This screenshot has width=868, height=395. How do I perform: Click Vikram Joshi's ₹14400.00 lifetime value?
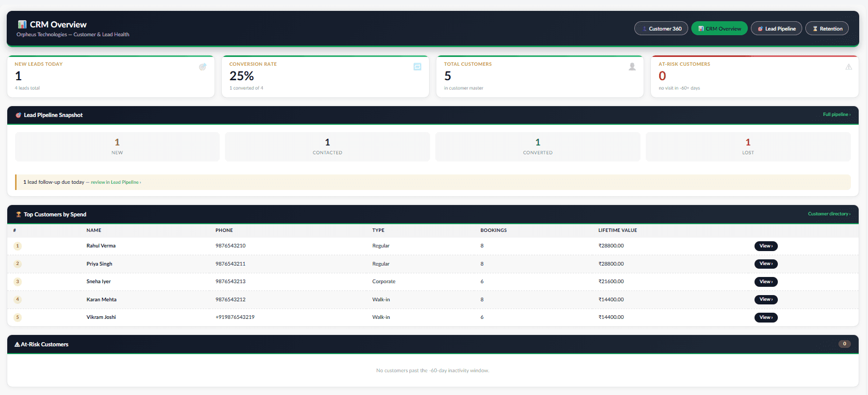pyautogui.click(x=611, y=317)
